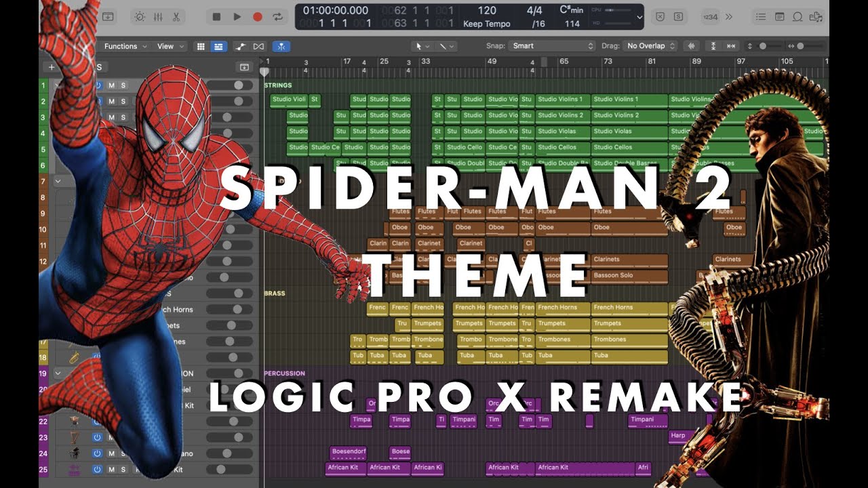Mute track 25 with its M button
The width and height of the screenshot is (868, 488).
112,469
